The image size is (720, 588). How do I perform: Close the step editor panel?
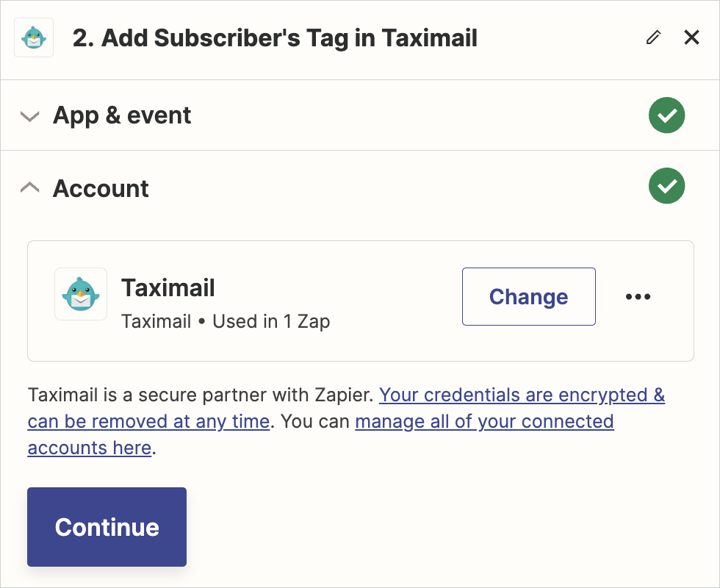pos(691,37)
